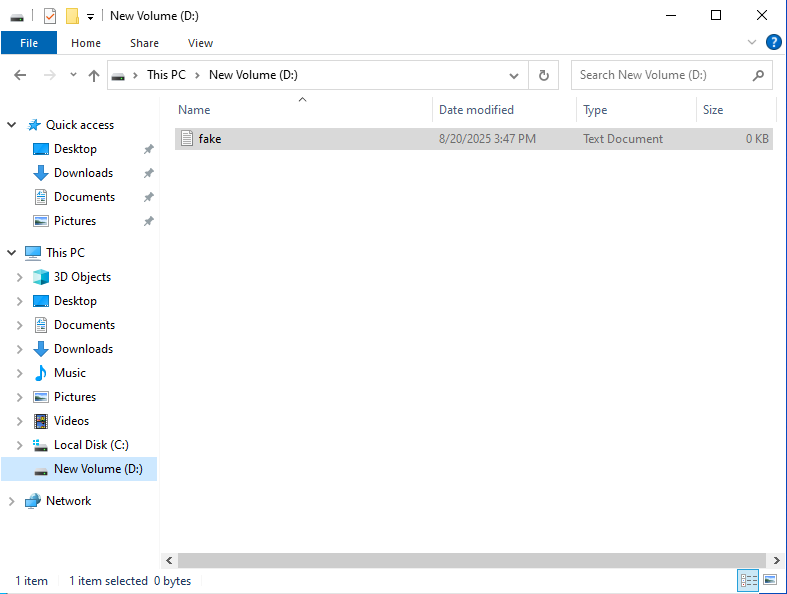Sort by the Type column header
Screen dimensions: 787x594
click(x=636, y=109)
